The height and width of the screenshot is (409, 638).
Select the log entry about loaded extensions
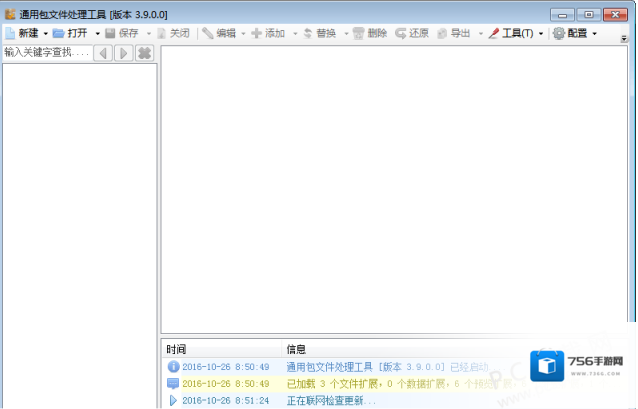click(x=380, y=384)
